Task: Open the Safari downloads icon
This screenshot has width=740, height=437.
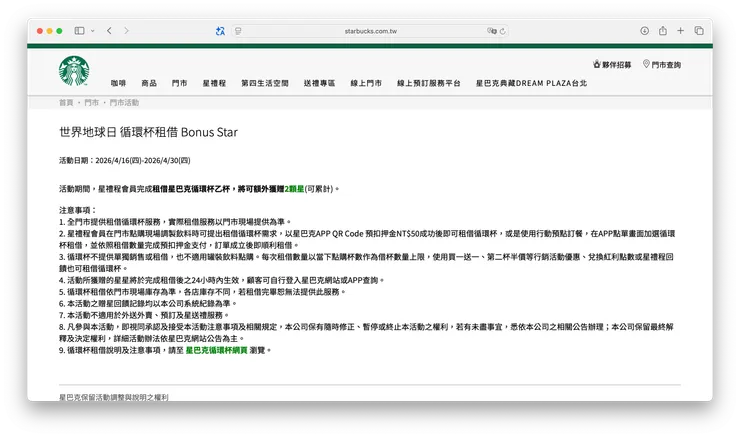Action: (644, 31)
